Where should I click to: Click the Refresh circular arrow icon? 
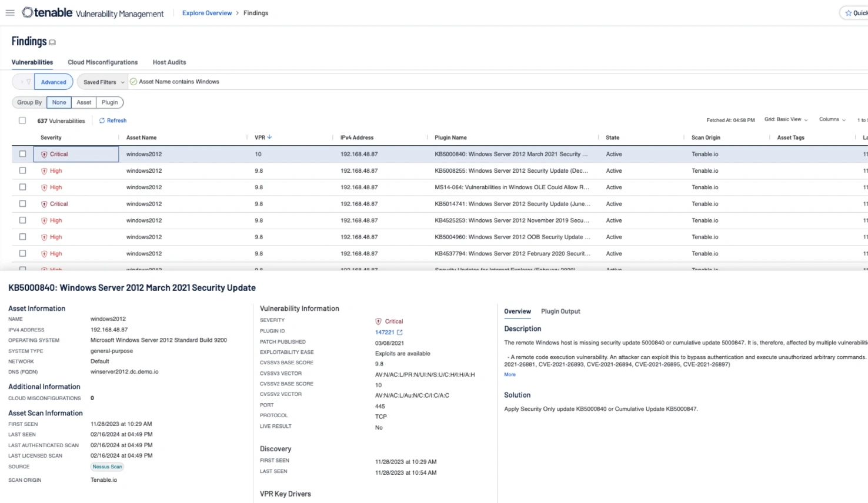[102, 120]
